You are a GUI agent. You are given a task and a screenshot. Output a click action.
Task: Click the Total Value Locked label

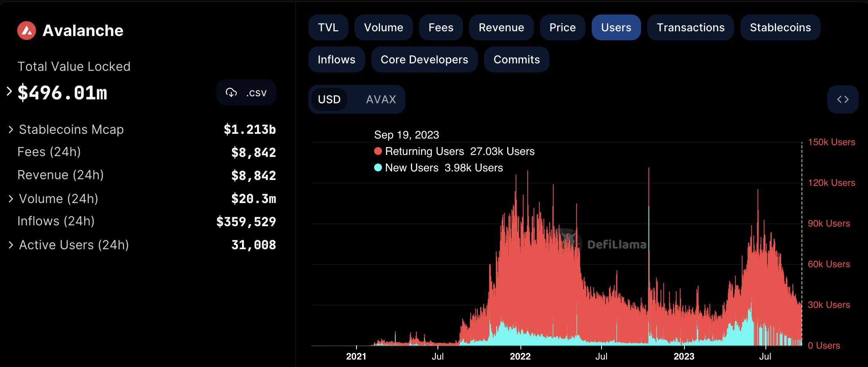pos(74,67)
